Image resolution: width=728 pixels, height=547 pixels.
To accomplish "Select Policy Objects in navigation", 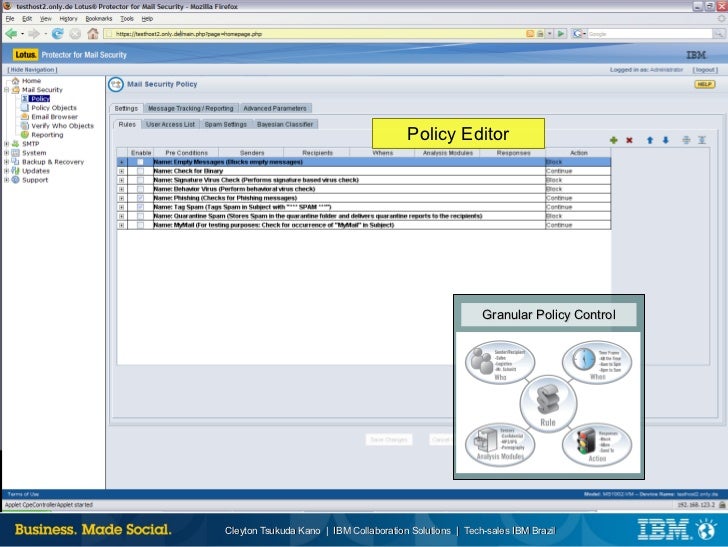I will (54, 107).
